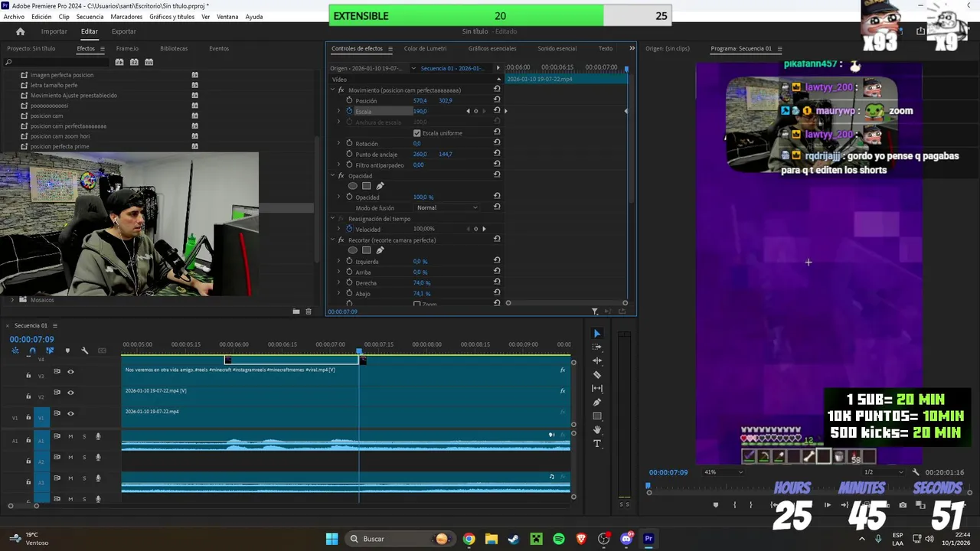Expand the Derecha crop property
The height and width of the screenshot is (551, 980).
pyautogui.click(x=338, y=283)
